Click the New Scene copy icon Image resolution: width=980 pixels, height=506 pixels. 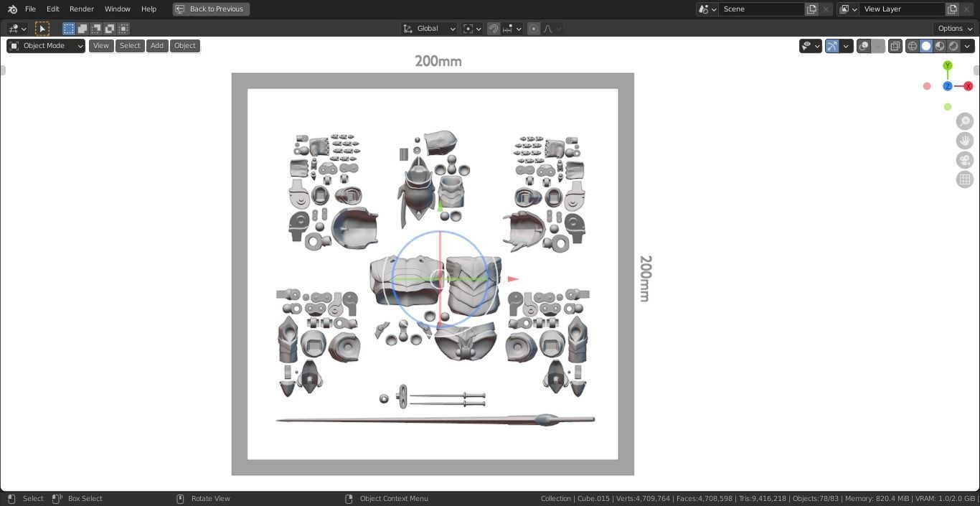coord(811,9)
